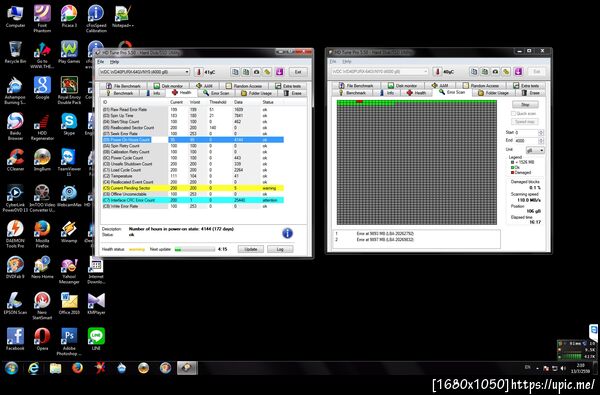Click purple download arrow icon in right HD Tune window
The image size is (600, 395).
(518, 71)
